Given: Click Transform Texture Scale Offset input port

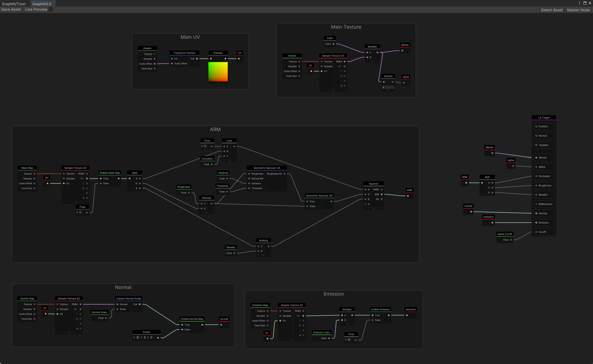Looking at the screenshot, I should (172, 64).
